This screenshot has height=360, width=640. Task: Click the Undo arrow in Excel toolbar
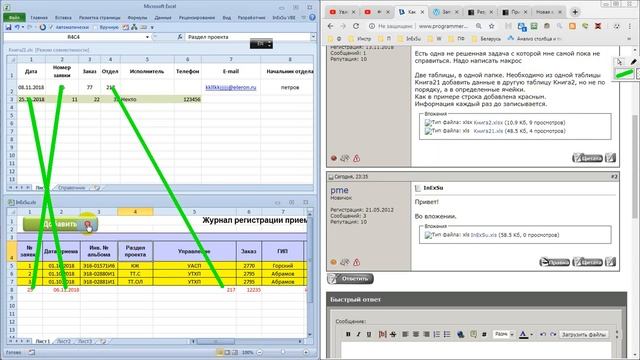pyautogui.click(x=17, y=27)
